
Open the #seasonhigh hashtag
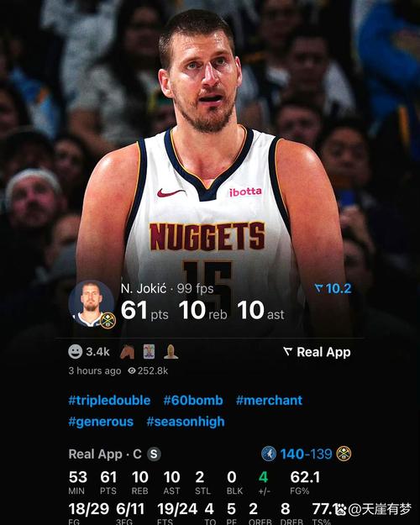pyautogui.click(x=186, y=422)
